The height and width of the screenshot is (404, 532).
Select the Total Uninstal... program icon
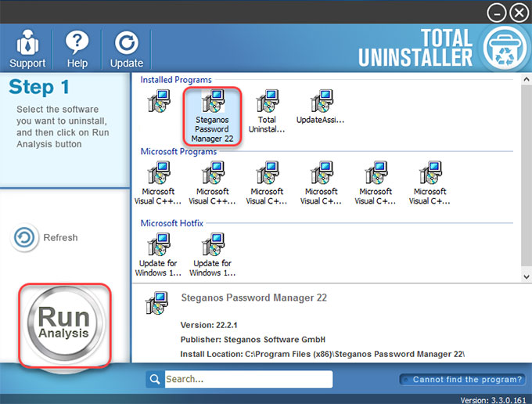[x=267, y=111]
